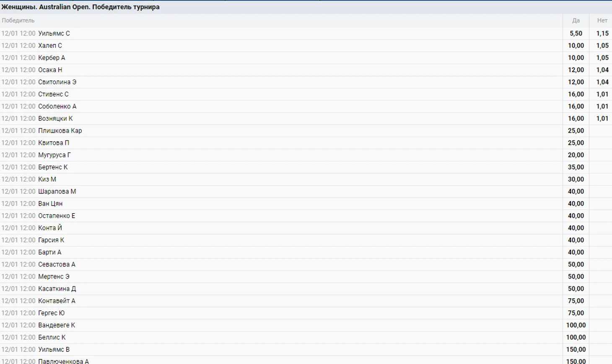Pick the 16,00 Да odds for Стивенс С
Image resolution: width=612 pixels, height=364 pixels.
tap(576, 94)
